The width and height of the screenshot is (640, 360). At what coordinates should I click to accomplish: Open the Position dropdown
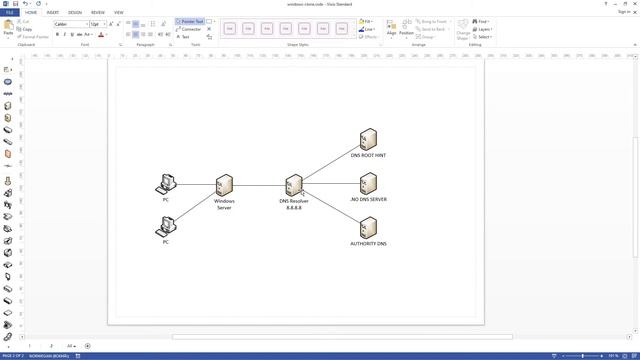[x=406, y=29]
